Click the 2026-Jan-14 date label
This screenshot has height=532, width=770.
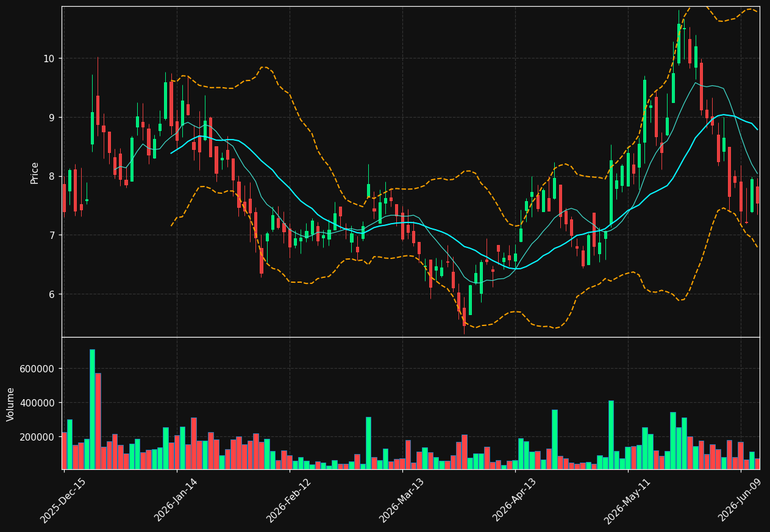pyautogui.click(x=176, y=500)
